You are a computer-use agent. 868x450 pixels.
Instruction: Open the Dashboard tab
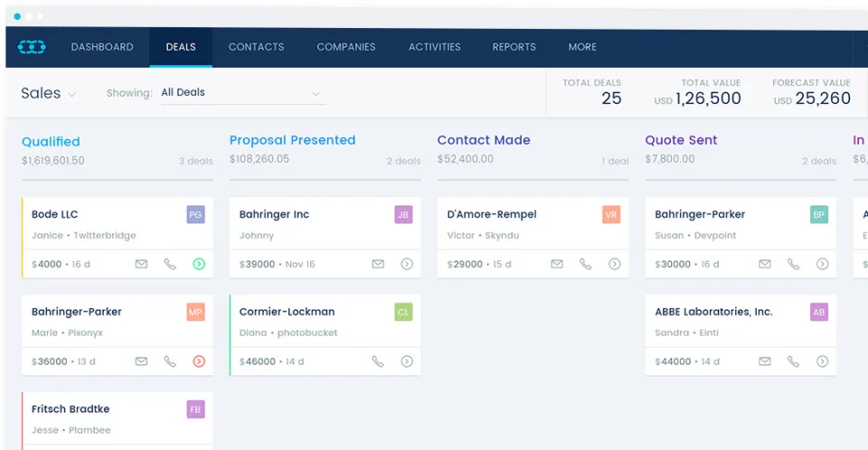click(x=102, y=47)
